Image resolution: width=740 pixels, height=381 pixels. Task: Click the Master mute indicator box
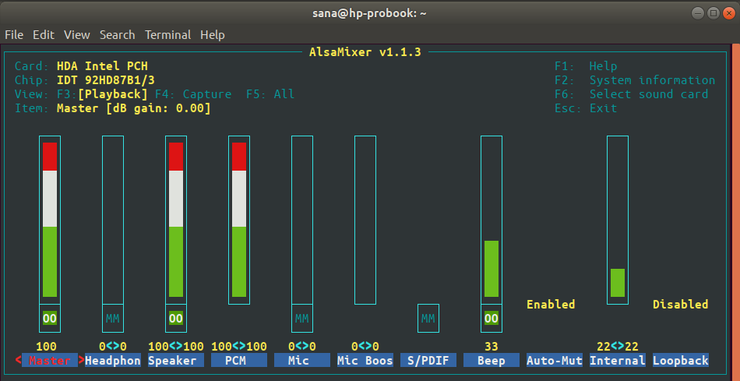(x=50, y=318)
